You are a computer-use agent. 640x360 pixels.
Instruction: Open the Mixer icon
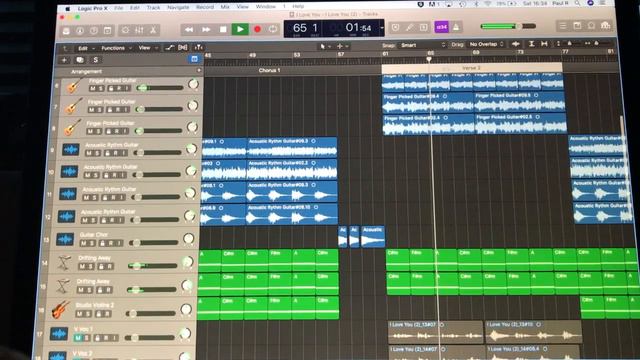click(x=139, y=30)
